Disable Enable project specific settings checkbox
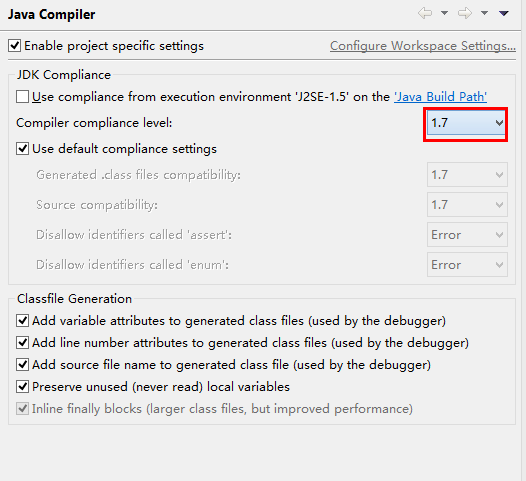The width and height of the screenshot is (526, 481). (14, 46)
